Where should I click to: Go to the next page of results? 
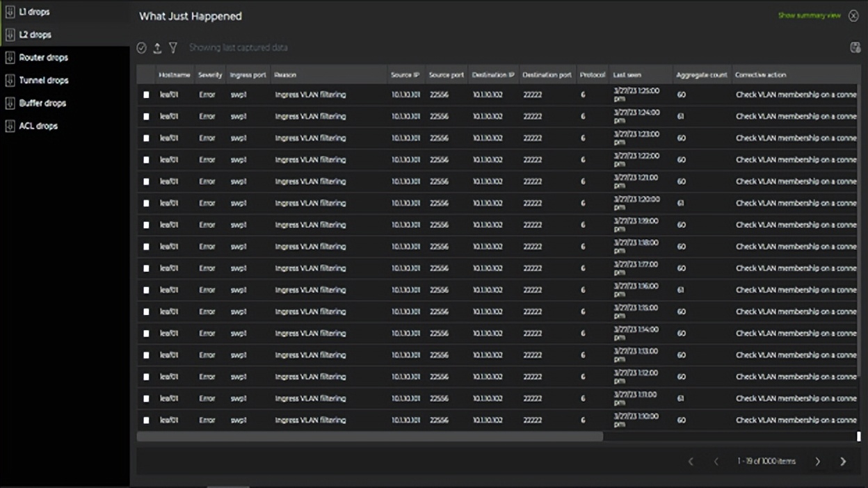[817, 462]
